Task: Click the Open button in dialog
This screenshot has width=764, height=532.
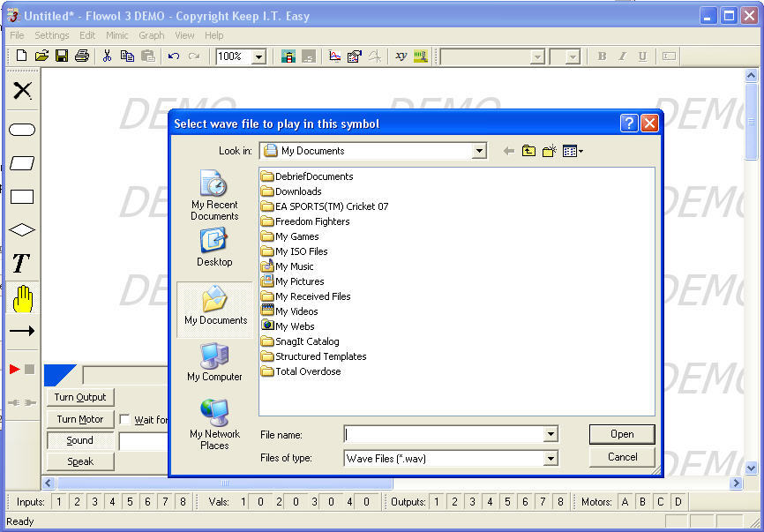Action: (622, 434)
